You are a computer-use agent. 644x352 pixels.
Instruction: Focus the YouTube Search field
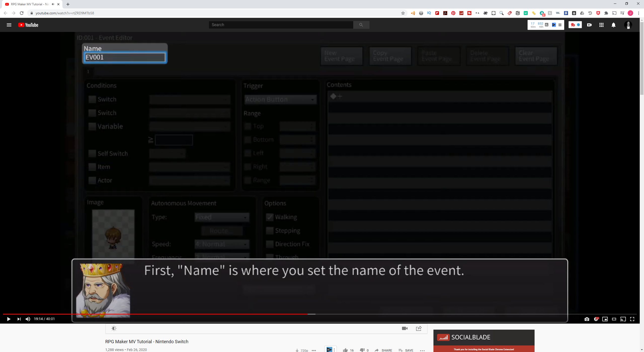[281, 25]
